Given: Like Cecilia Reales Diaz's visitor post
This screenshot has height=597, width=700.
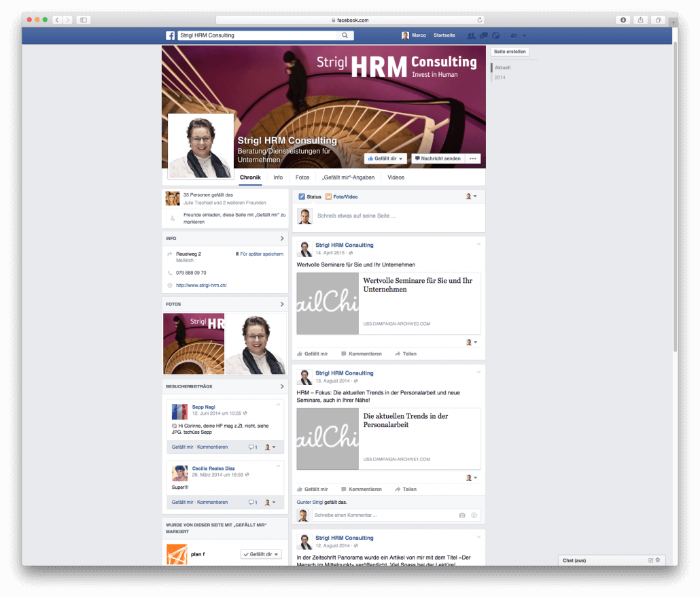Looking at the screenshot, I should (x=183, y=502).
